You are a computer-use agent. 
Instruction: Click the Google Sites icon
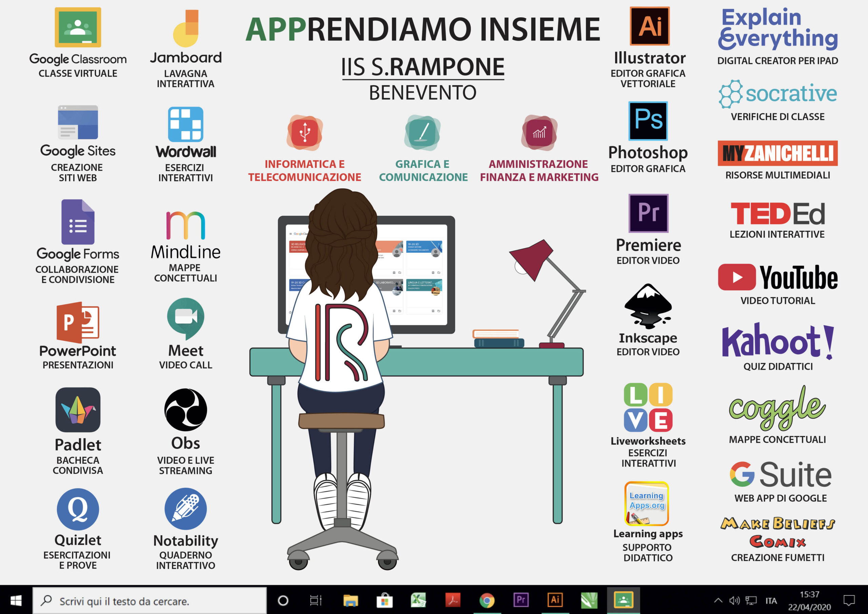click(x=78, y=122)
